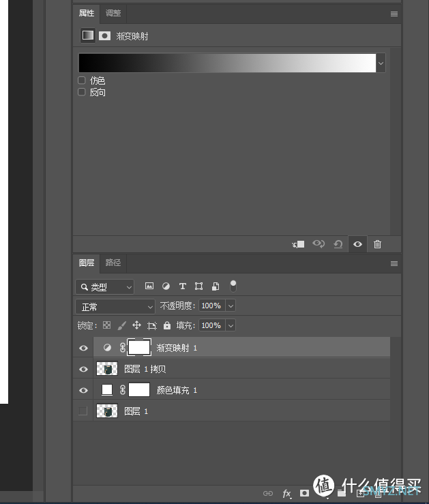The height and width of the screenshot is (504, 429).
Task: Click the opacity 100% input field
Action: [x=212, y=306]
